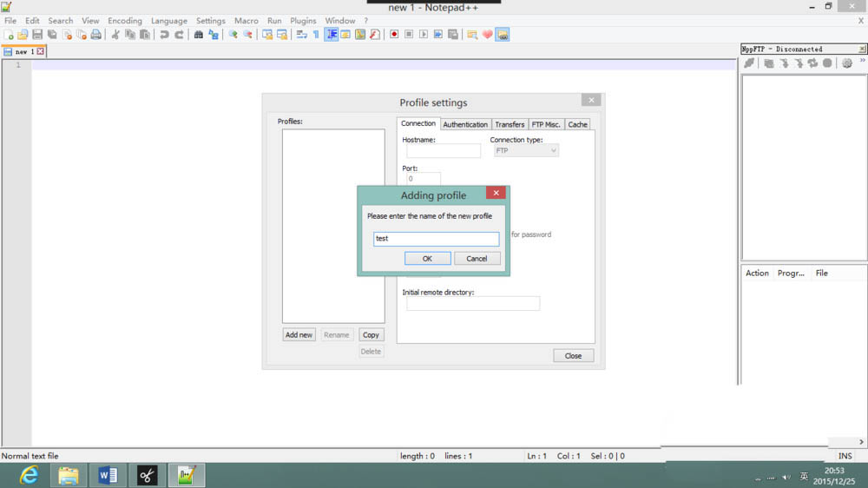
Task: Select the Find binoculars icon
Action: pos(198,35)
